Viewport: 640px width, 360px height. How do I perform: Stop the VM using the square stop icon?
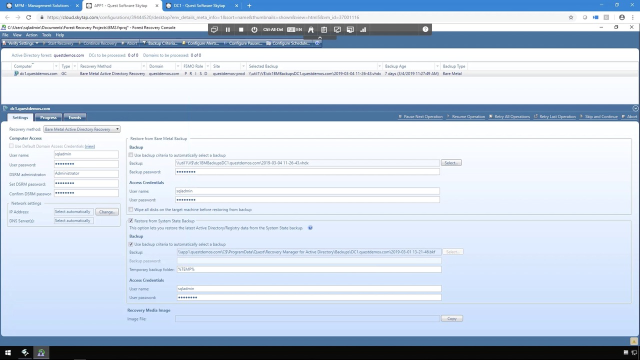[x=241, y=29]
